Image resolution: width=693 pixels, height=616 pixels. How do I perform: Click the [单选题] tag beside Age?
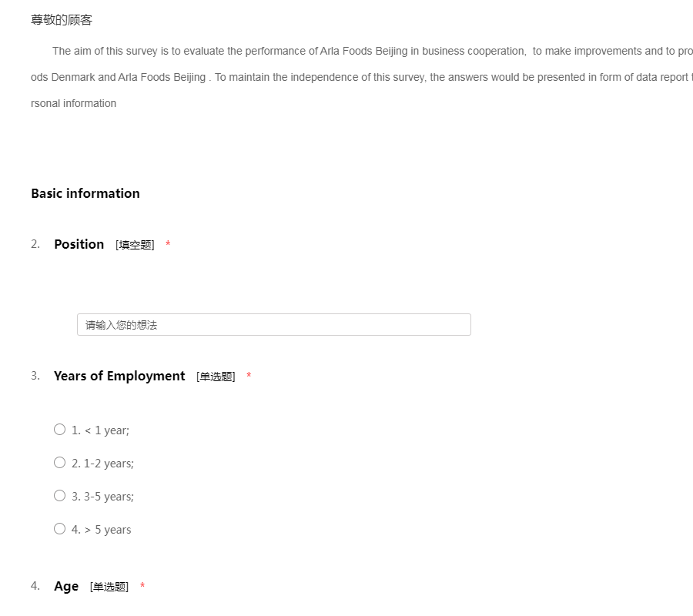109,587
